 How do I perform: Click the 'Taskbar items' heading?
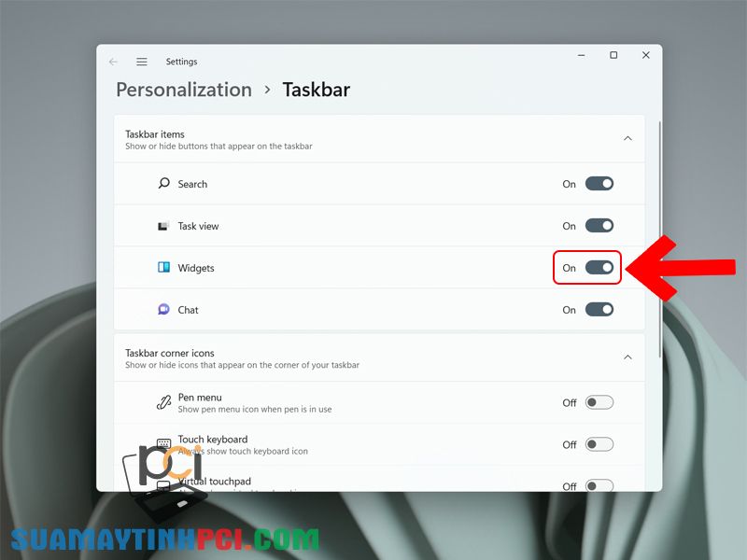tap(155, 134)
